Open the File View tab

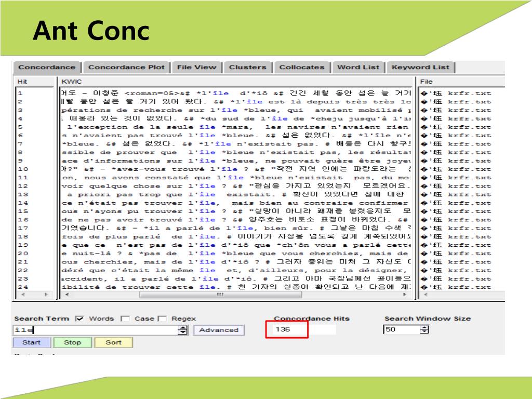[196, 67]
